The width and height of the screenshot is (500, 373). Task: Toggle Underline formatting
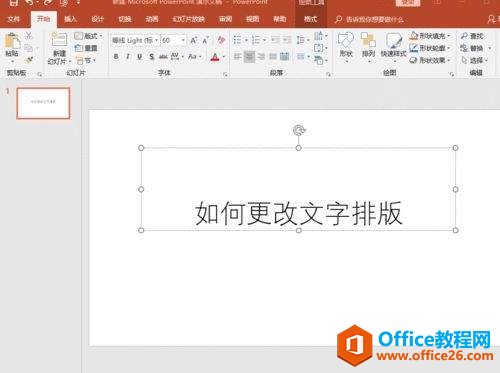[140, 57]
